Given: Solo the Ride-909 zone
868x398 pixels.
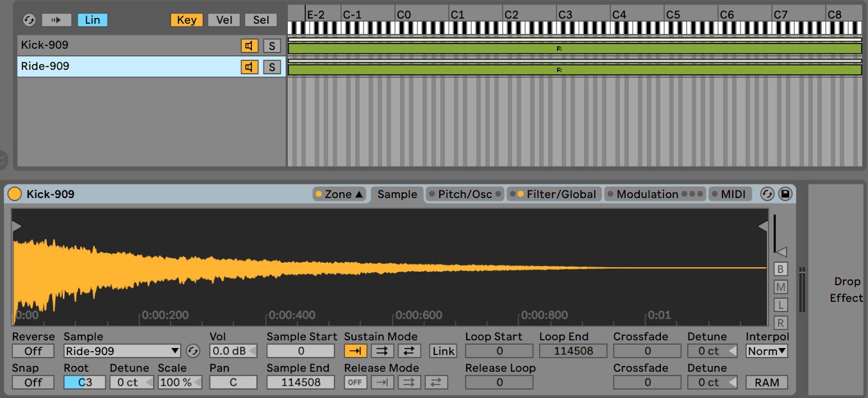Looking at the screenshot, I should pos(272,66).
